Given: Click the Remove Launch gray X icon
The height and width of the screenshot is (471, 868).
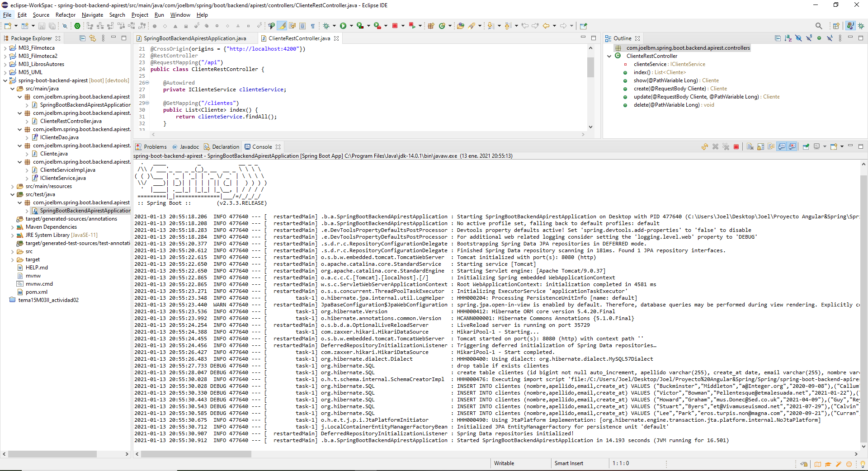Looking at the screenshot, I should click(x=716, y=146).
